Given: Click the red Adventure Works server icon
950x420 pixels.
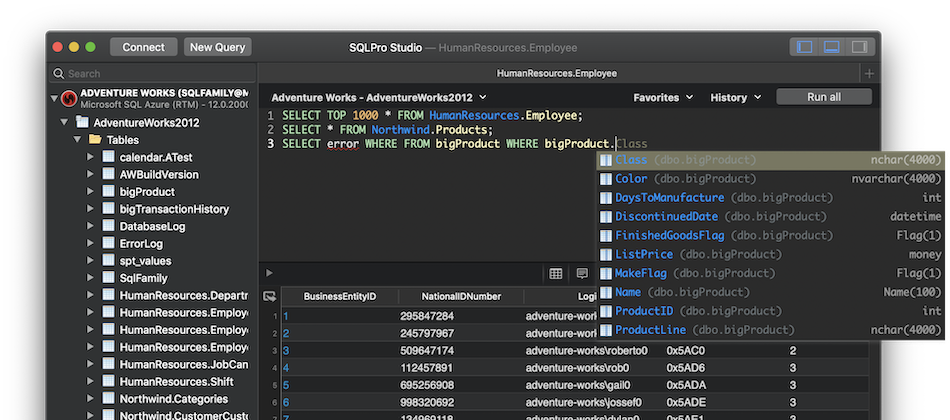Looking at the screenshot, I should pos(68,98).
